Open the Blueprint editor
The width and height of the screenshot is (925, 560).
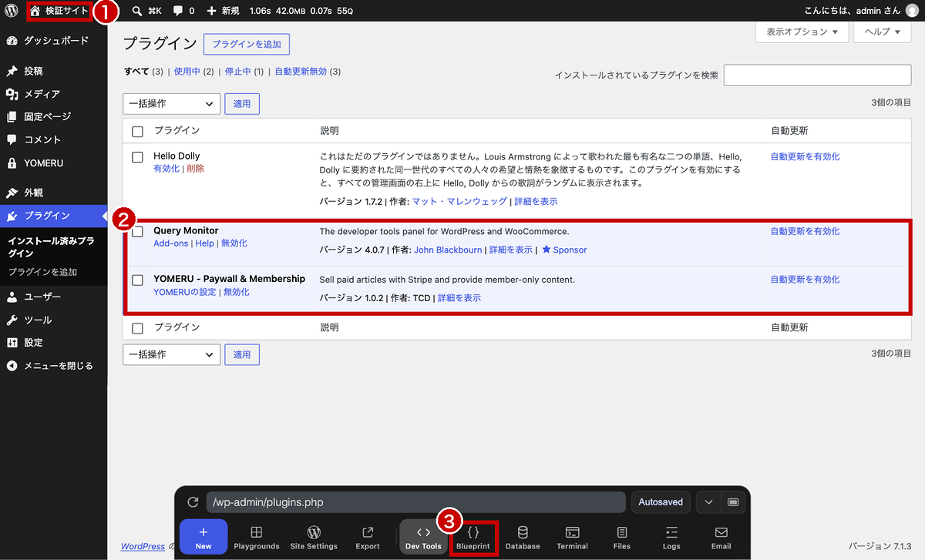(473, 537)
